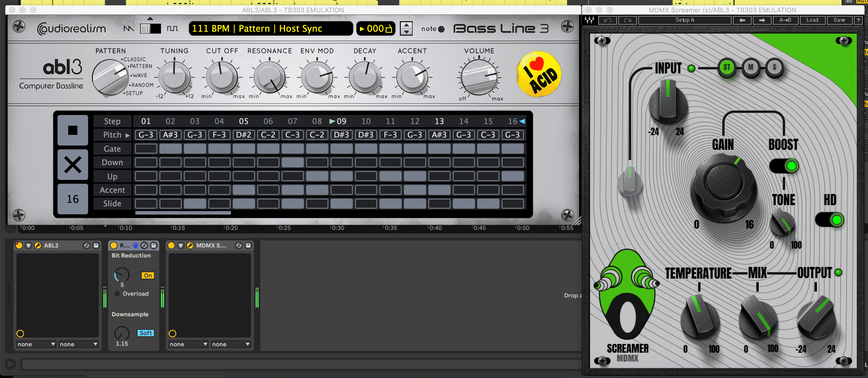The width and height of the screenshot is (868, 378).
Task: Open ABL3 device wrench icon
Action: click(x=38, y=245)
